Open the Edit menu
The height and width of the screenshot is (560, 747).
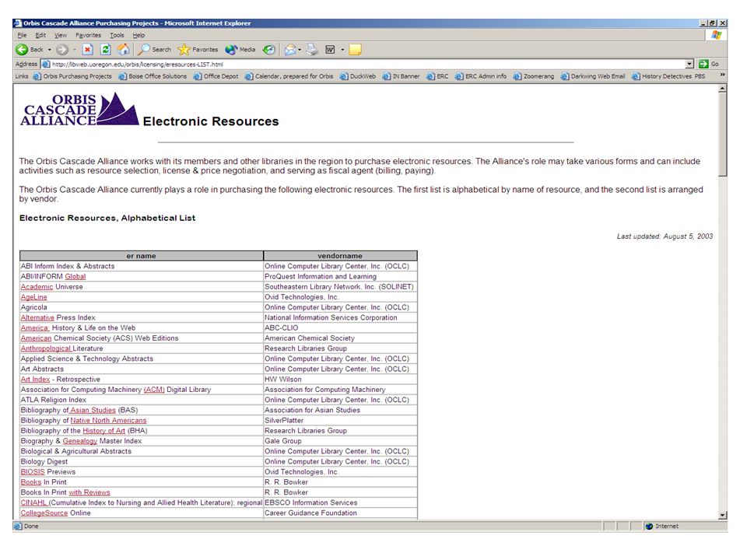(40, 35)
